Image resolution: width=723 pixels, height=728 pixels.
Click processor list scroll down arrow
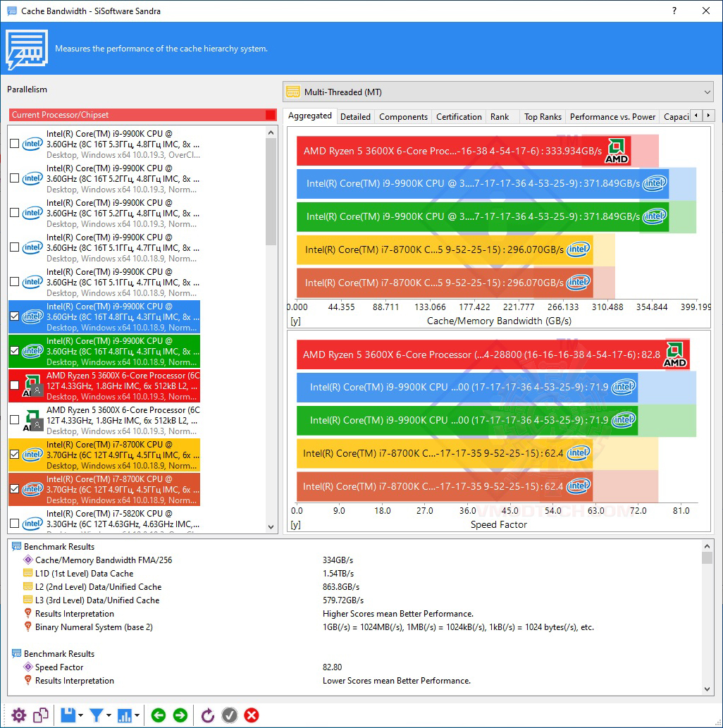click(271, 527)
